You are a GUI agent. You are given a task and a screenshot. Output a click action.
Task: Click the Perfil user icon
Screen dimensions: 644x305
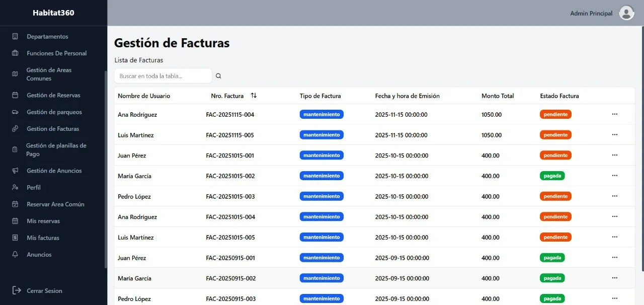coord(15,187)
